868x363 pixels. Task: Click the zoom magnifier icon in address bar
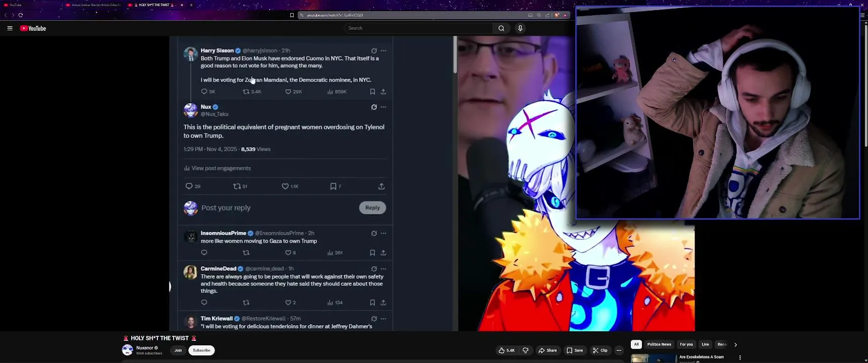tap(539, 15)
